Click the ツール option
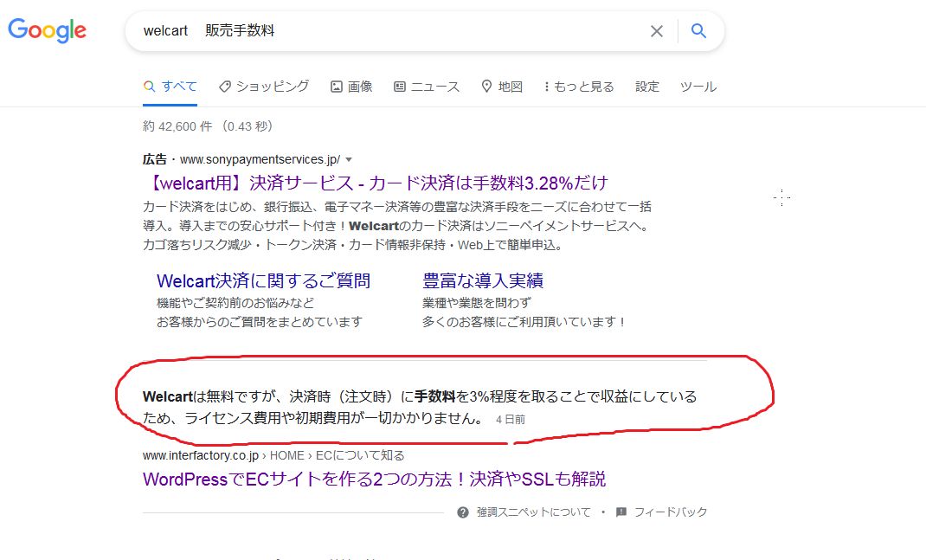 coord(698,87)
